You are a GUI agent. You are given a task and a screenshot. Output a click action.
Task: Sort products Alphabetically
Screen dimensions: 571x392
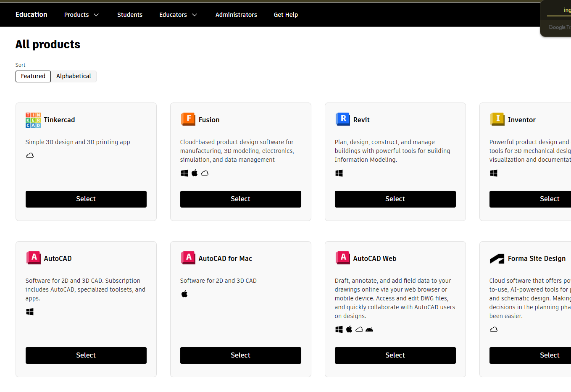point(74,76)
